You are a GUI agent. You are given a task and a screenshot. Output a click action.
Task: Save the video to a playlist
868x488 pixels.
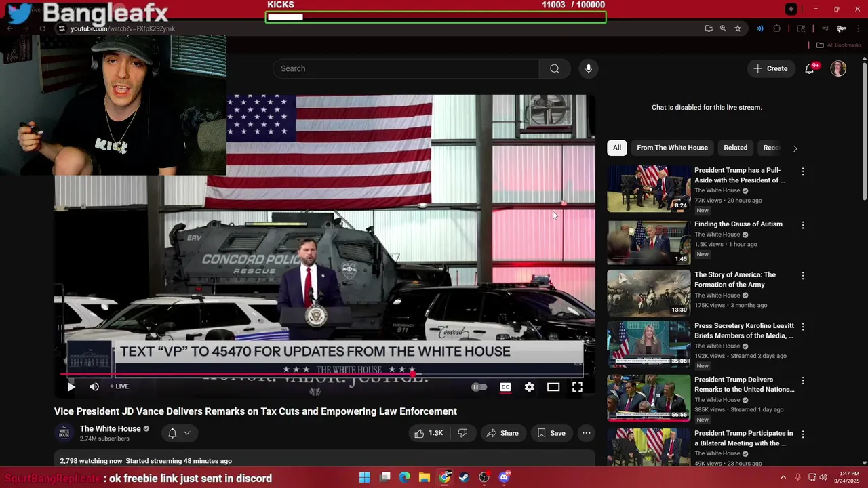[x=551, y=433]
